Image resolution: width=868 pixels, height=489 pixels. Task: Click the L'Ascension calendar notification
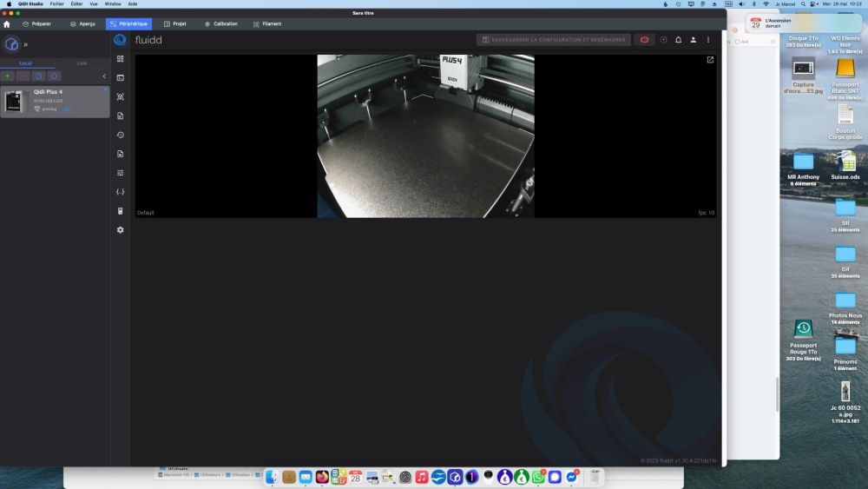[803, 23]
